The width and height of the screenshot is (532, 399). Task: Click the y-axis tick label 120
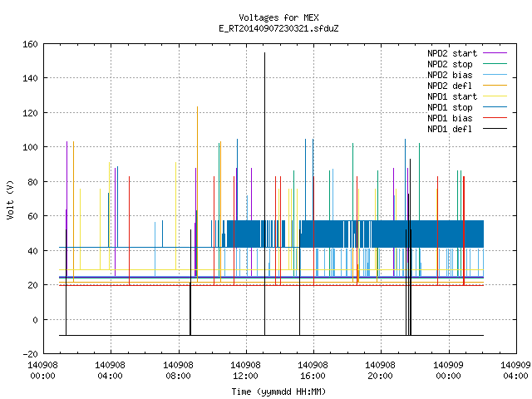pyautogui.click(x=30, y=113)
